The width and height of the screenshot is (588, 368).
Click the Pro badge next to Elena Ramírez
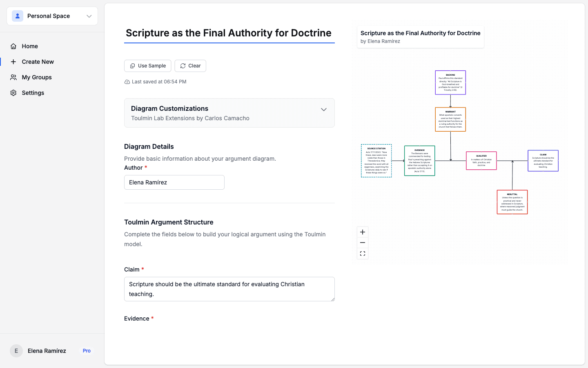point(86,351)
